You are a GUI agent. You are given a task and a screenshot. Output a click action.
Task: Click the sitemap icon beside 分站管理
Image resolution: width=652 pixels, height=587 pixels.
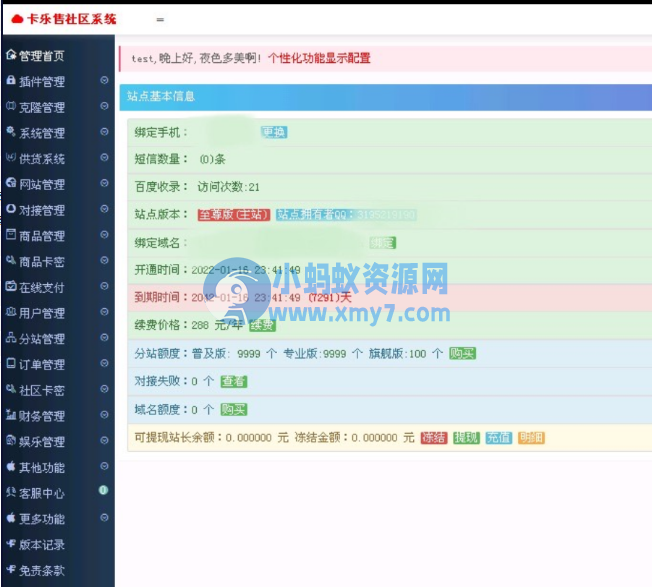pyautogui.click(x=11, y=338)
